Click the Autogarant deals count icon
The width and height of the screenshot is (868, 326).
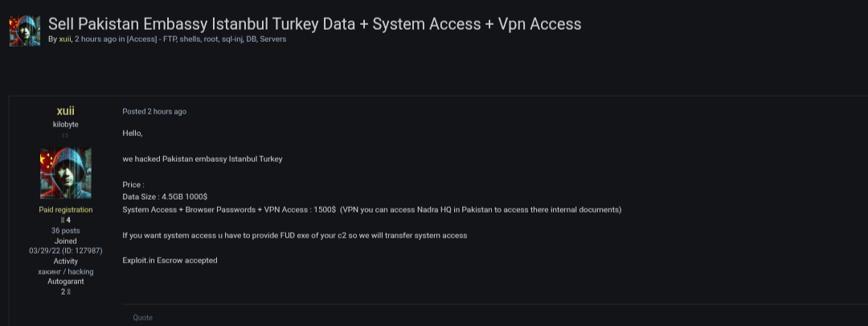[69, 291]
